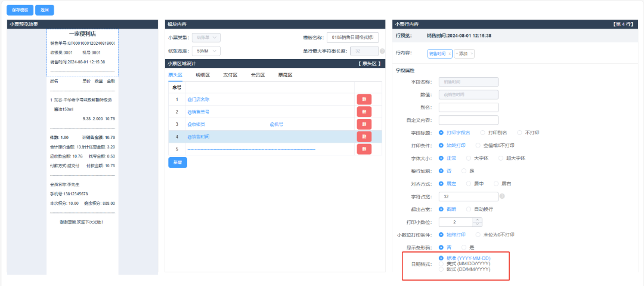Click the 别名 input field
644x286 pixels.
(x=468, y=107)
